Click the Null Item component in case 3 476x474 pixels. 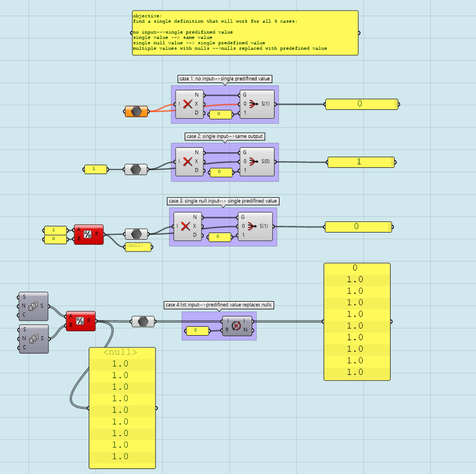click(x=187, y=226)
